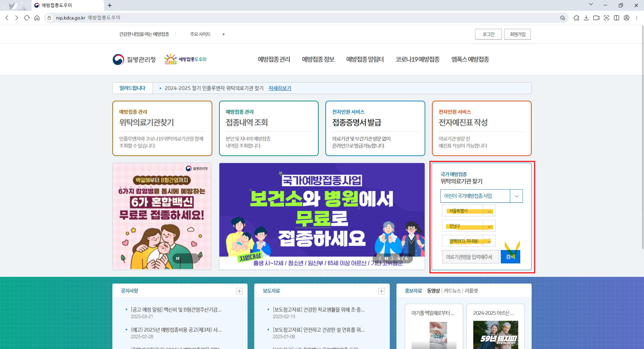
Task: Click the 알려드립니다 label
Action: [132, 88]
